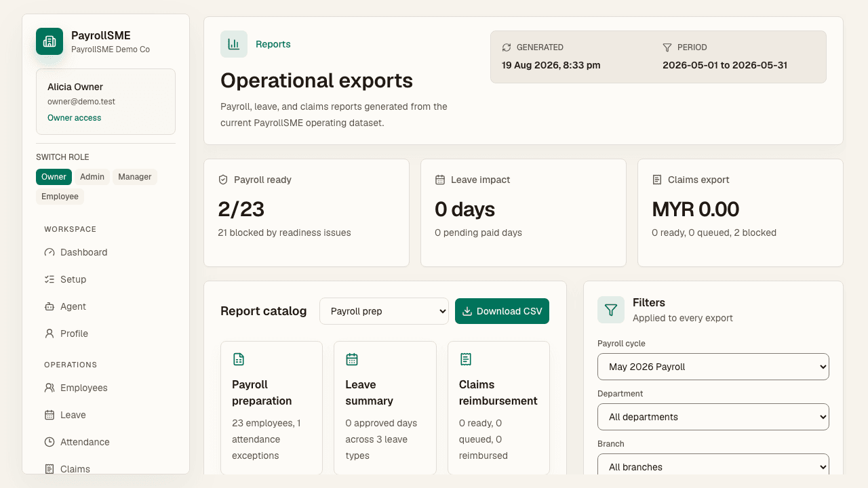Click the Leave impact calendar icon
This screenshot has height=488, width=868.
click(x=440, y=180)
